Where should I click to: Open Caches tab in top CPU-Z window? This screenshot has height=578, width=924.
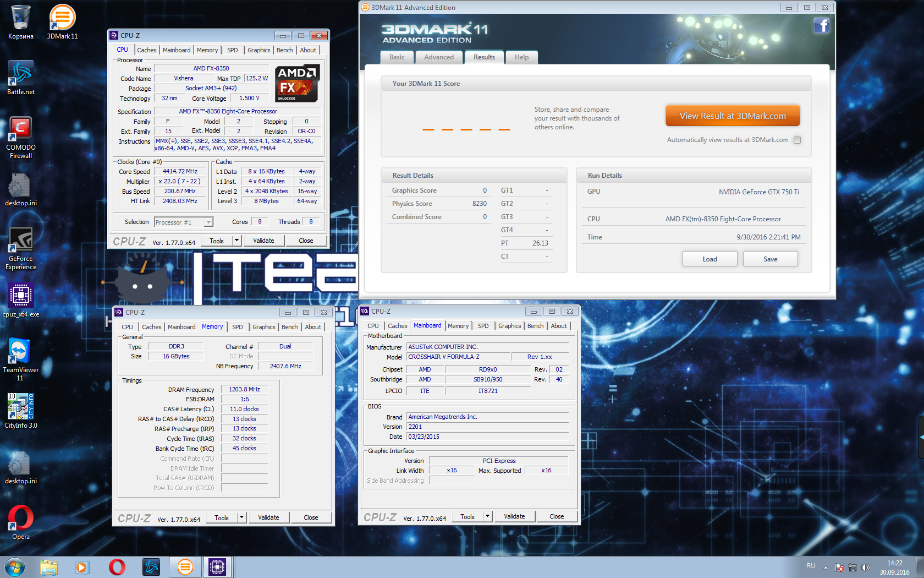147,50
